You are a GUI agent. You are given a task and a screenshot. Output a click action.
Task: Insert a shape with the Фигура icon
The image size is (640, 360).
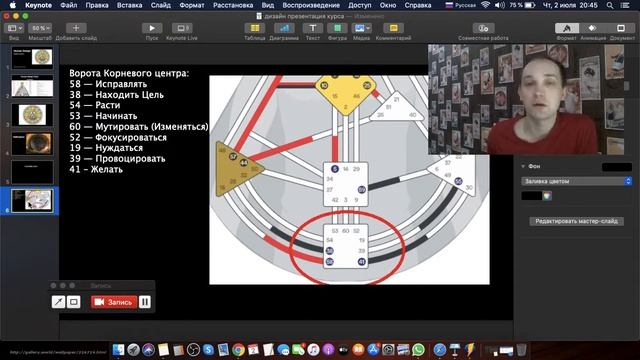coord(337,28)
